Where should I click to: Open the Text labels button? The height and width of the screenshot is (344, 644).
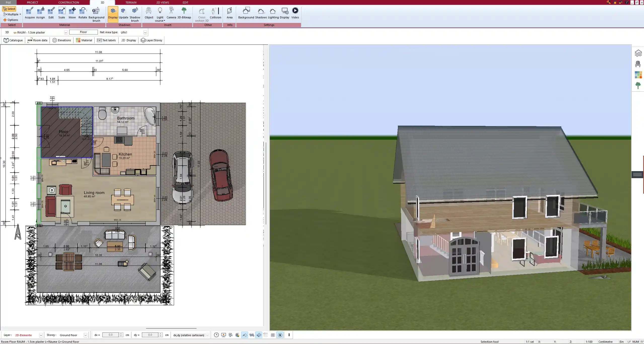click(106, 40)
